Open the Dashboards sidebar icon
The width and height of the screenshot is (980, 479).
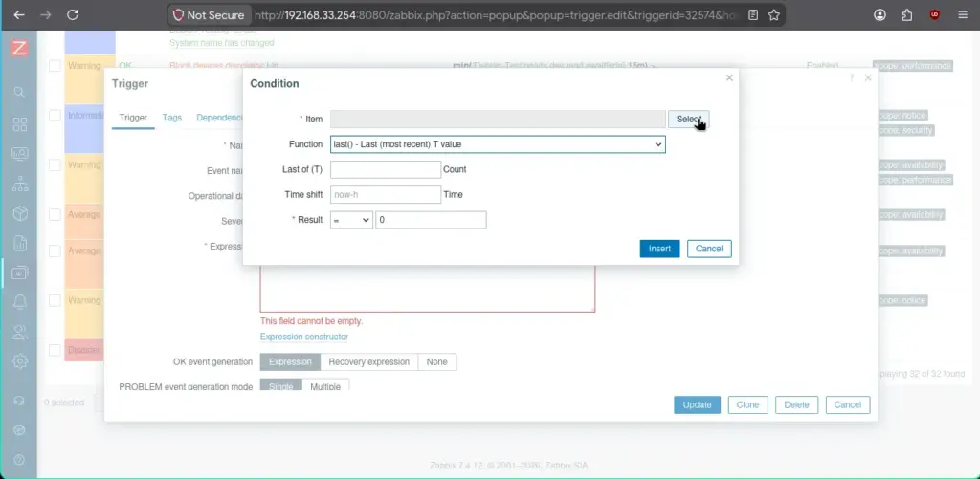19,124
